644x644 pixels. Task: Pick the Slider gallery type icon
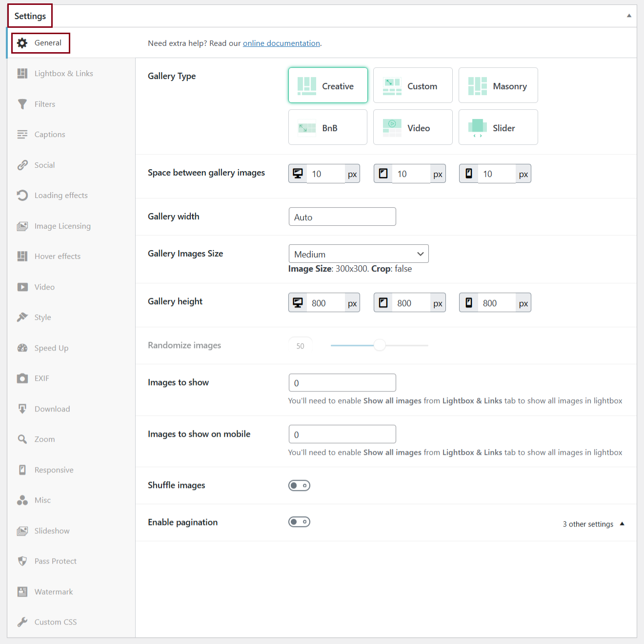(477, 127)
